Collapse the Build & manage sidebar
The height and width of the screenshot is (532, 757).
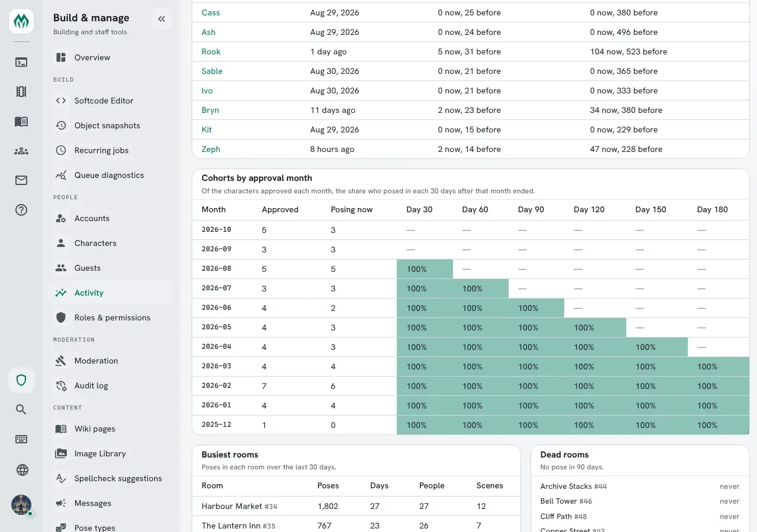point(161,19)
